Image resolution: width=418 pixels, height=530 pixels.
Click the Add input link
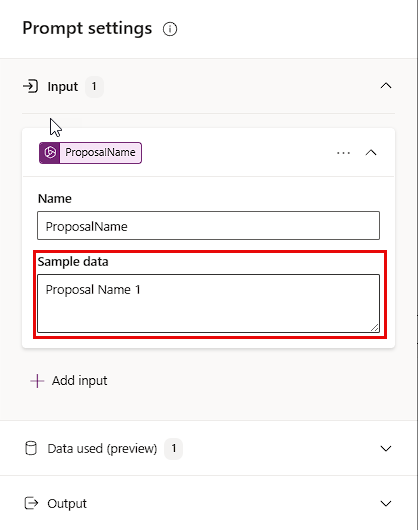point(79,381)
